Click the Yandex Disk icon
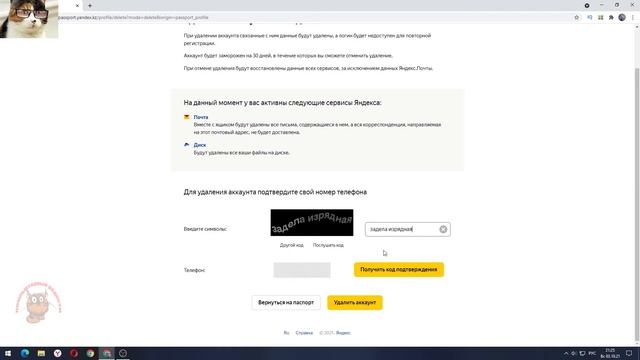This screenshot has width=640, height=360. (187, 145)
